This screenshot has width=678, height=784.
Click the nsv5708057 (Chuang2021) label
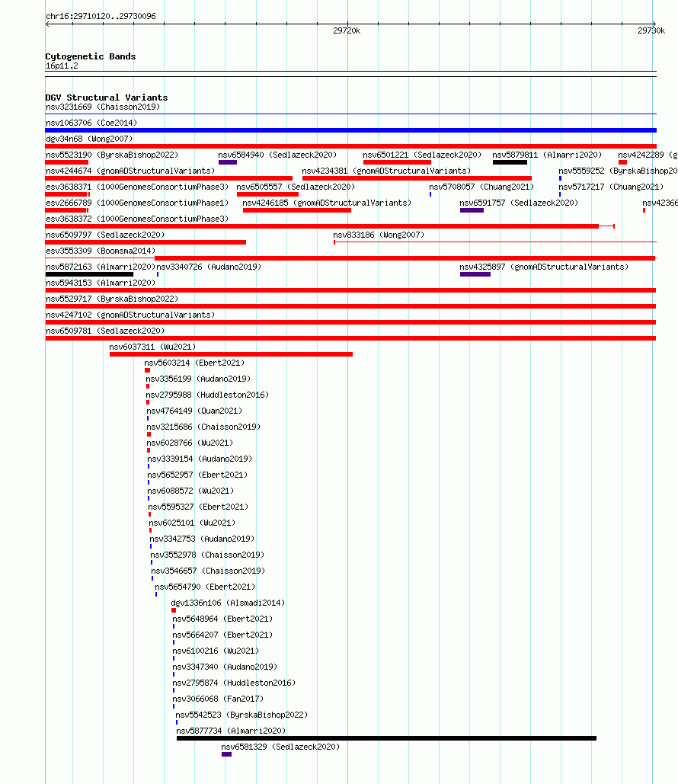coord(481,187)
